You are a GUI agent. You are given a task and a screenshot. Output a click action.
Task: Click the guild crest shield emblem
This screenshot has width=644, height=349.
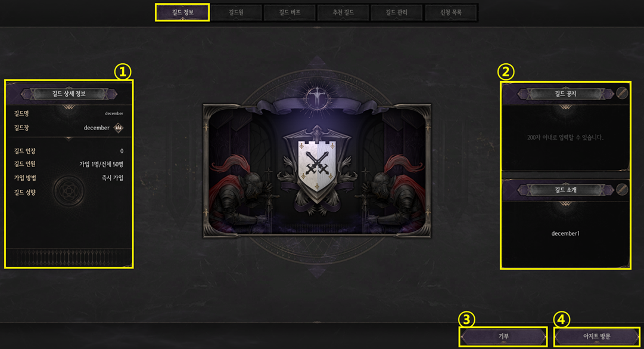click(x=317, y=166)
